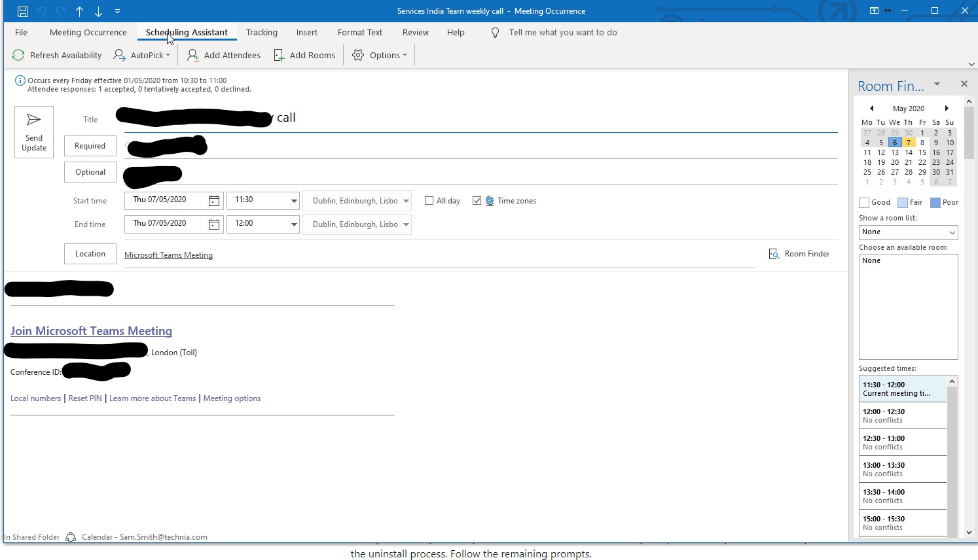Go to the next month in mini calendar
Viewport: 978px width, 560px height.
tap(947, 109)
